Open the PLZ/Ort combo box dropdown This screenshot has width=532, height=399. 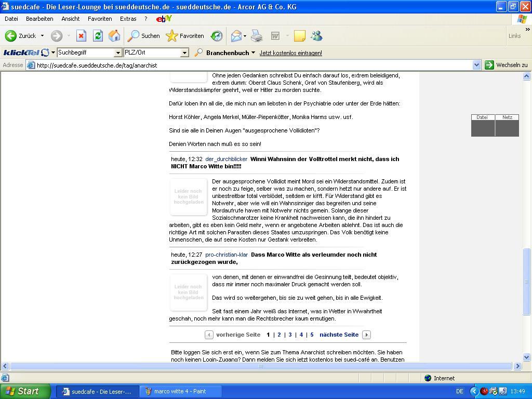point(184,52)
